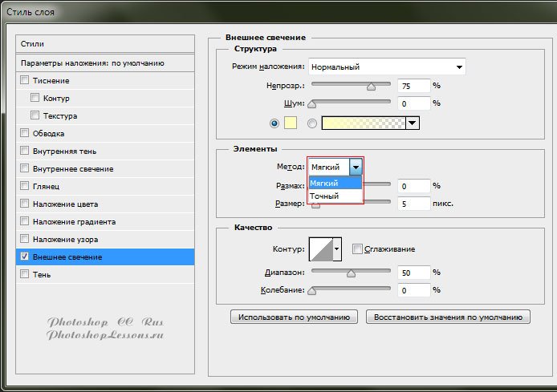This screenshot has height=392, width=557.
Task: Open the contour dropdown arrow
Action: tap(337, 249)
